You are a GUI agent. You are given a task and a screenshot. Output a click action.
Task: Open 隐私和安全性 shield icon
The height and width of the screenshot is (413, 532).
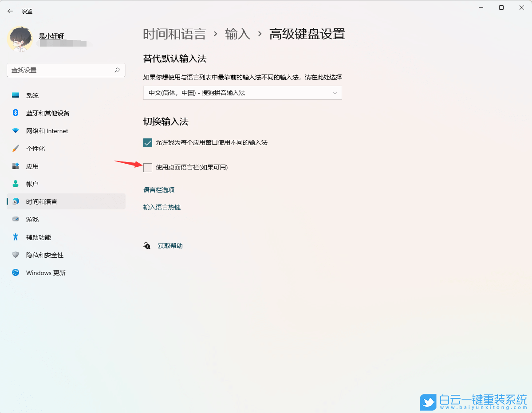coord(16,255)
